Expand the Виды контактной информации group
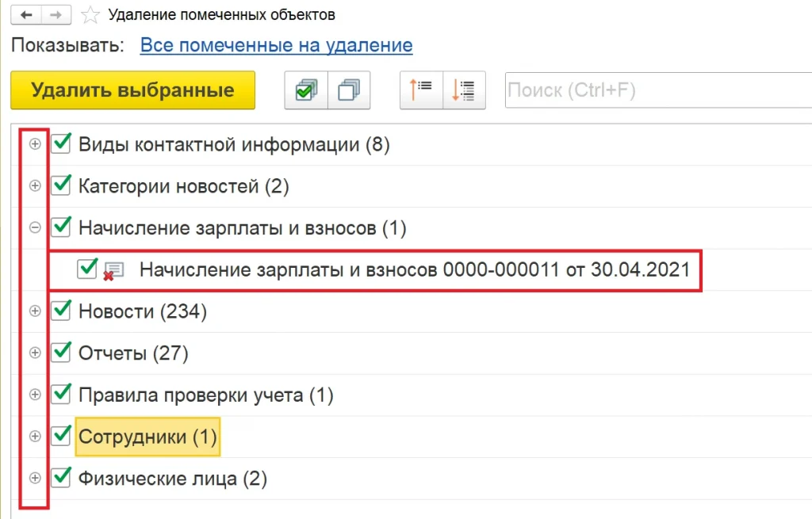This screenshot has height=519, width=812. pyautogui.click(x=35, y=144)
